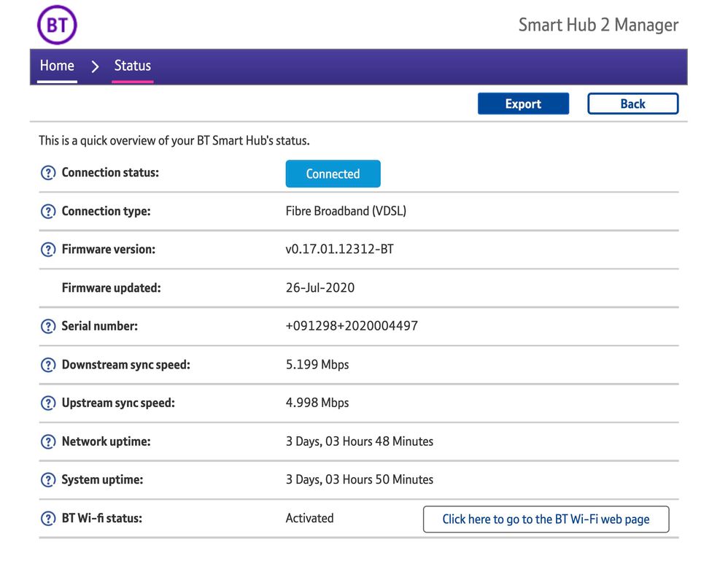728x580 pixels.
Task: Click the Serial number help icon
Action: coord(48,325)
